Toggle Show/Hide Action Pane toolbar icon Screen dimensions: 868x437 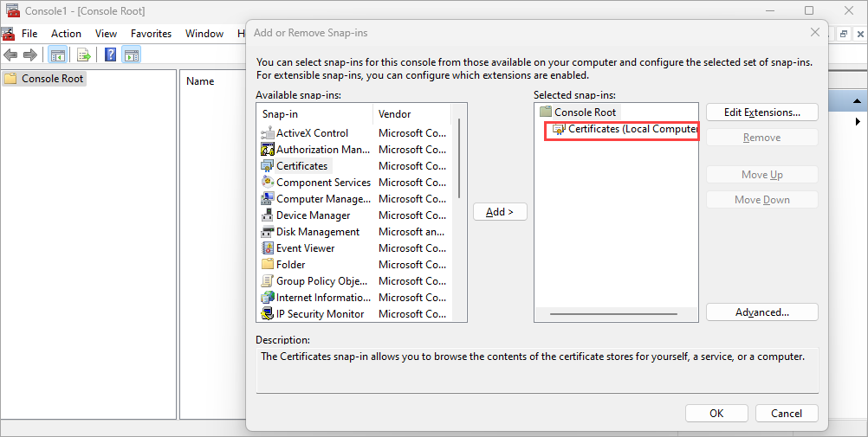pyautogui.click(x=131, y=55)
